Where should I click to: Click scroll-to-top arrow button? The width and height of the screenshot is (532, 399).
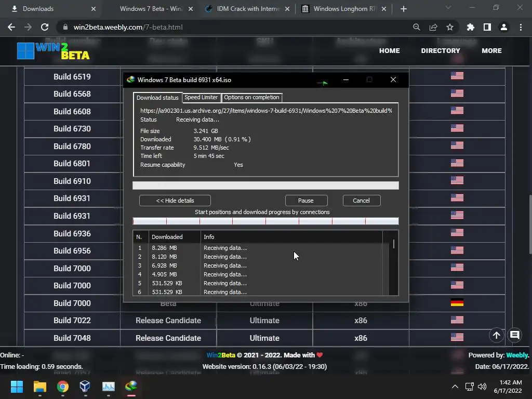(496, 335)
